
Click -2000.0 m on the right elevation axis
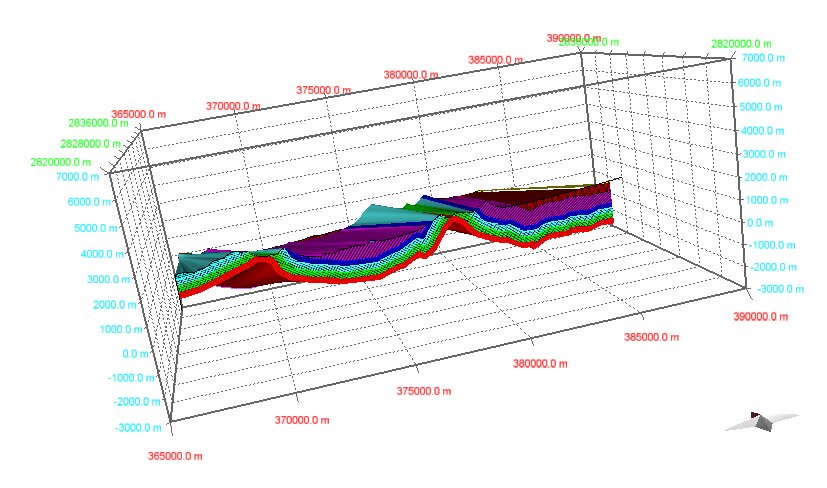pos(772,267)
